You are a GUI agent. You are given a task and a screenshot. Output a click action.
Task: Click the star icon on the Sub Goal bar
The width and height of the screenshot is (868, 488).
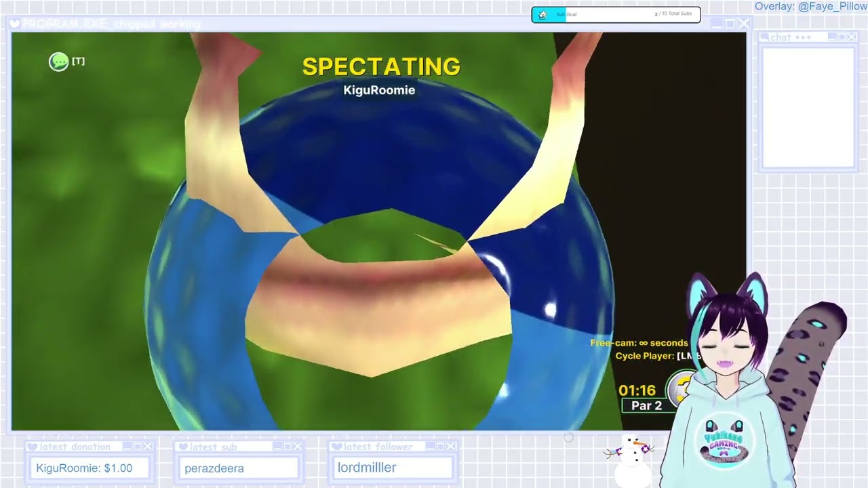(x=542, y=14)
